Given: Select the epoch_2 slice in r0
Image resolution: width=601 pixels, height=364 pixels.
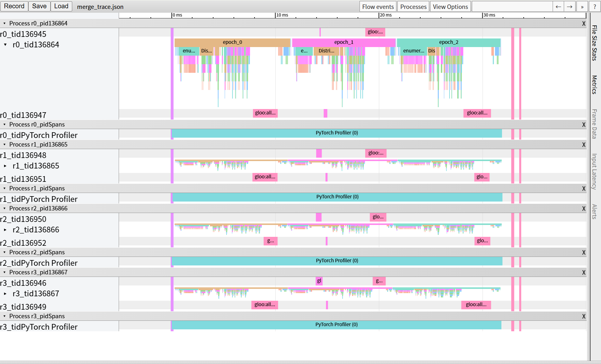Looking at the screenshot, I should pyautogui.click(x=449, y=42).
